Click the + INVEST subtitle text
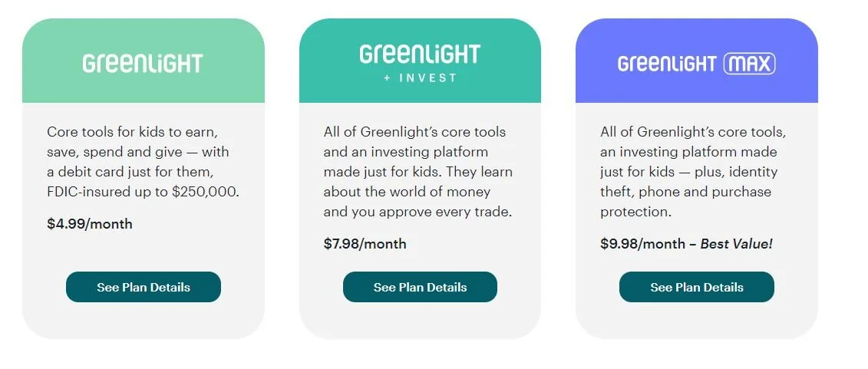The width and height of the screenshot is (868, 369). 420,78
